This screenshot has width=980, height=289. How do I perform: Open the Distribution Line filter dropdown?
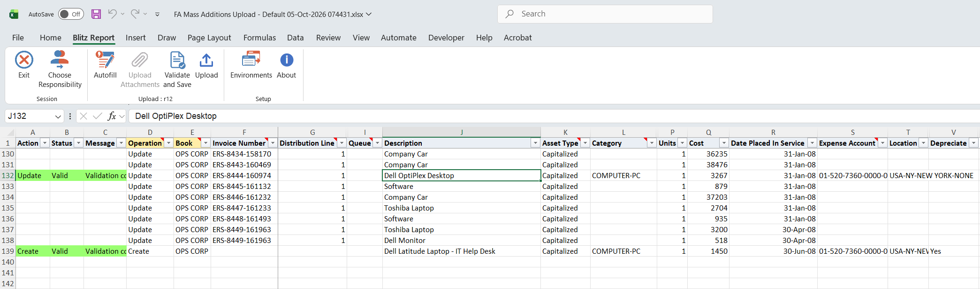coord(342,143)
